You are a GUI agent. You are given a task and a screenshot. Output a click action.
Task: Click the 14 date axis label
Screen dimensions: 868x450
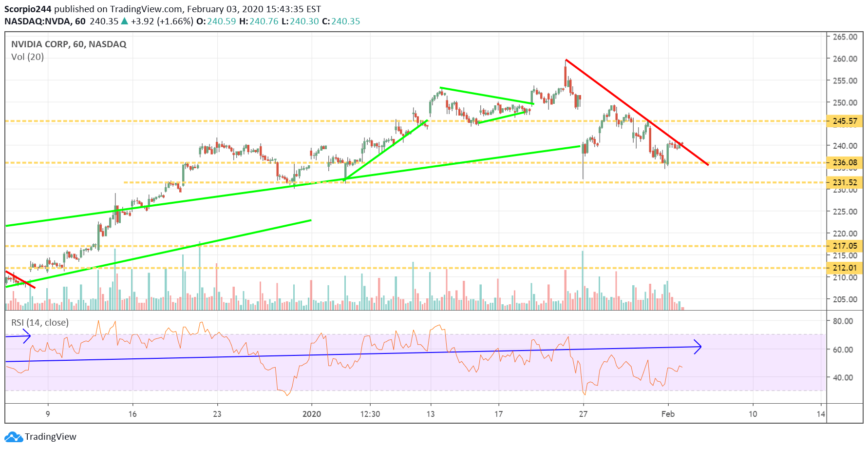pyautogui.click(x=821, y=414)
